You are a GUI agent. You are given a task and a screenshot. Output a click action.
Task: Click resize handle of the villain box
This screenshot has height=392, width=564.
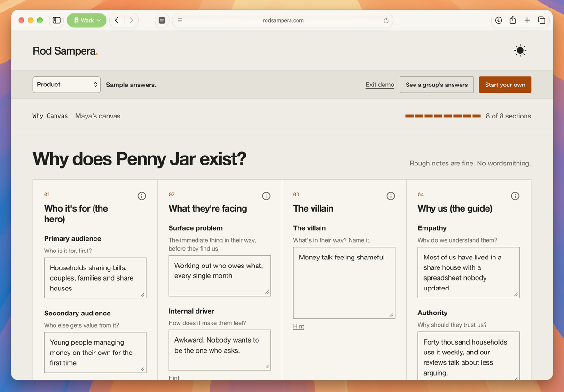(392, 315)
